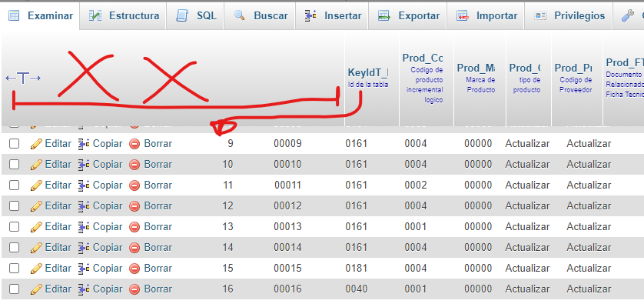Click the copy icon in row 15
This screenshot has width=644, height=304.
click(x=84, y=268)
